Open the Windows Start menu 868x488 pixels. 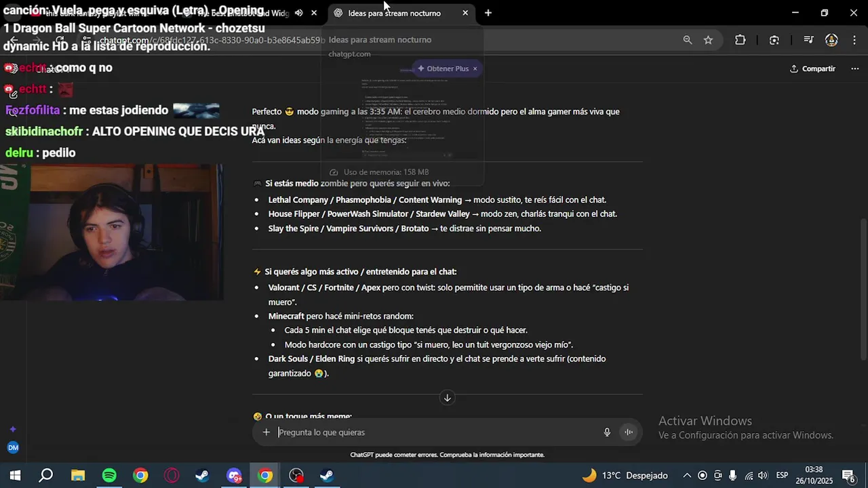point(15,475)
